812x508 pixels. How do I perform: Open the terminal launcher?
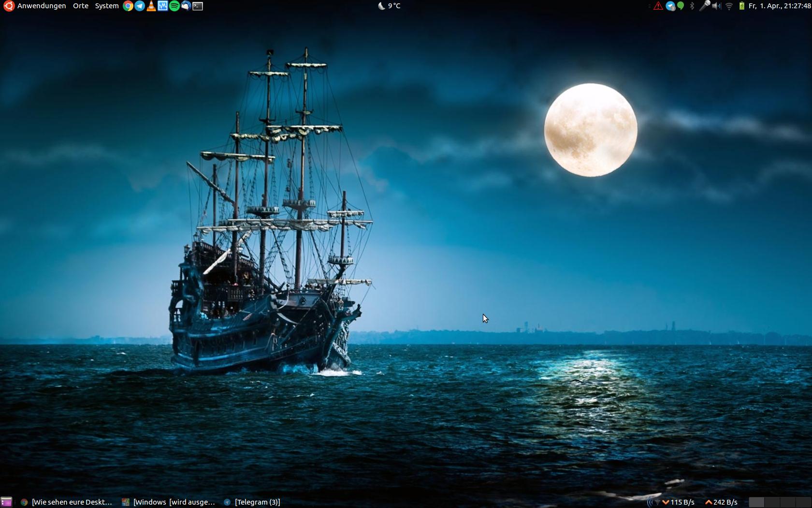(198, 6)
